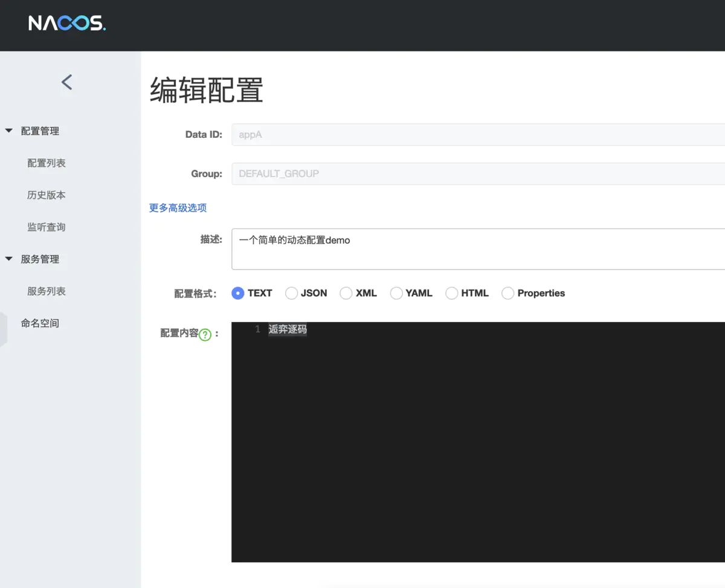Select the JSON format radio button
725x588 pixels.
(291, 293)
